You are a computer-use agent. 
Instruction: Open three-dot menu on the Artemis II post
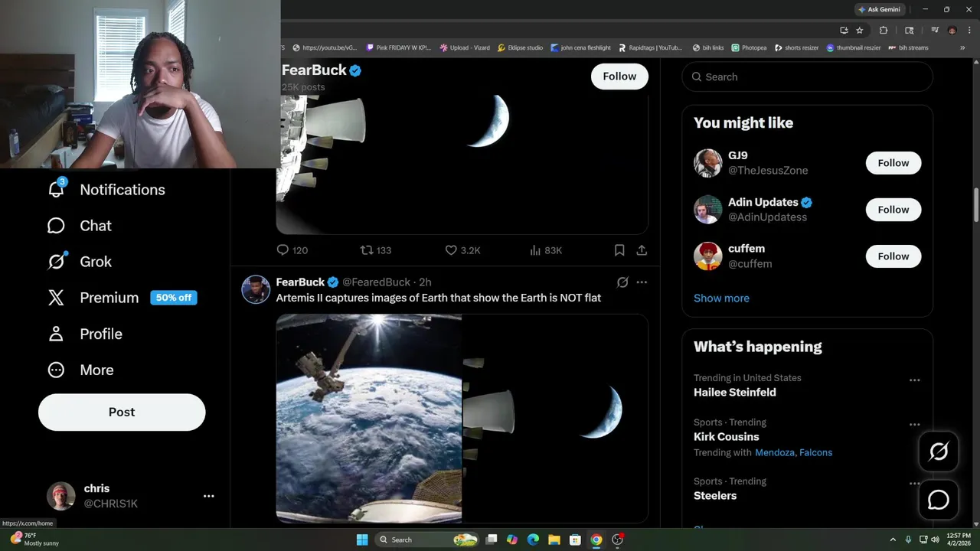642,282
